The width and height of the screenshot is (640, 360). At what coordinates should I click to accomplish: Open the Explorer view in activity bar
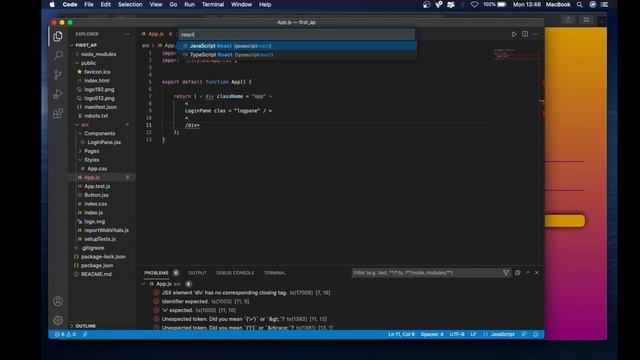point(58,36)
